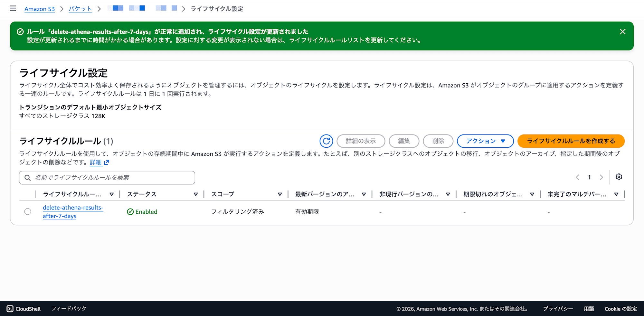Open Cookie の設定 in footer
The image size is (644, 316).
click(x=621, y=309)
